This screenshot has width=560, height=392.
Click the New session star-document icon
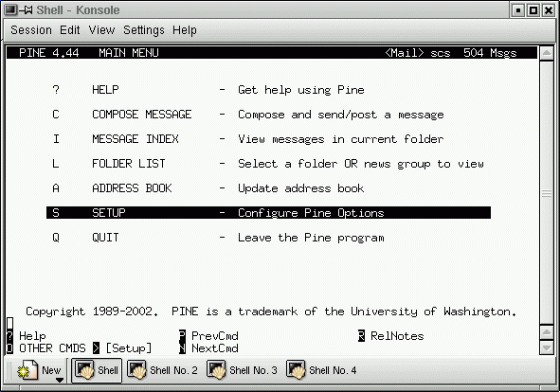pyautogui.click(x=27, y=370)
